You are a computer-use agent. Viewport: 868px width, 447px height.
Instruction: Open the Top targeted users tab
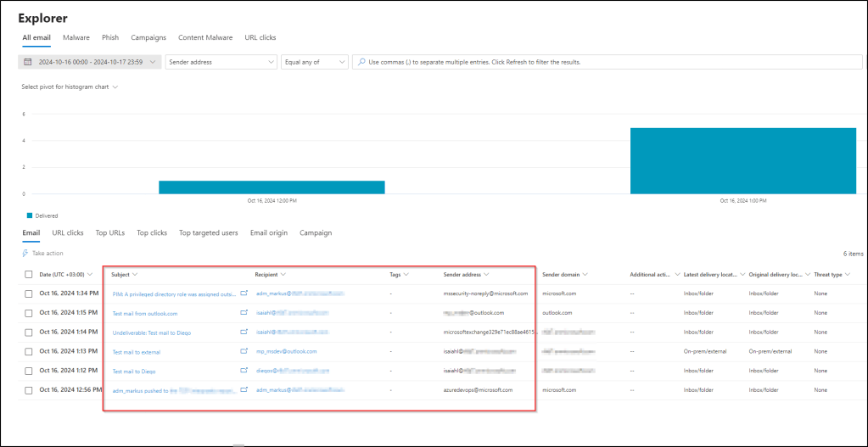pyautogui.click(x=209, y=232)
